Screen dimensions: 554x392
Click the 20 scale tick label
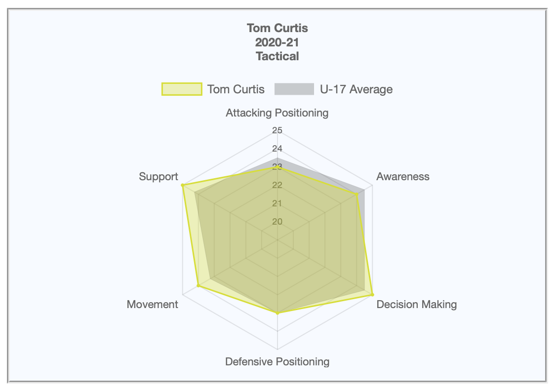coord(277,222)
